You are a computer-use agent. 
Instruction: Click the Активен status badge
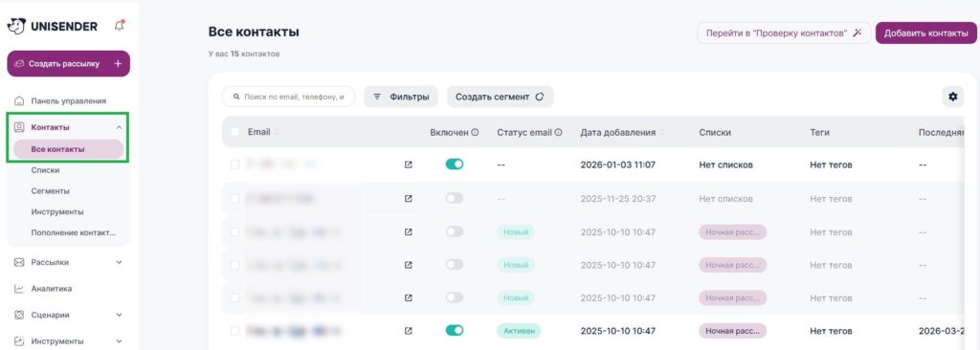pyautogui.click(x=519, y=331)
